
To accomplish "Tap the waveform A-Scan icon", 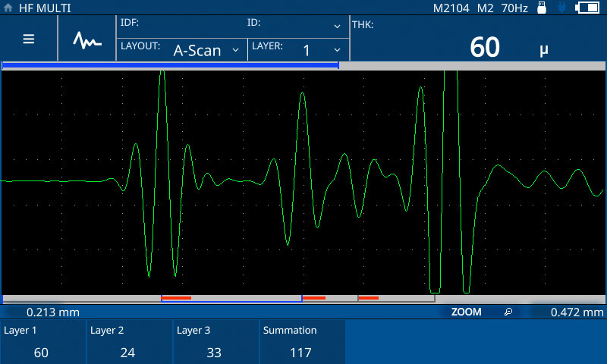I will pyautogui.click(x=87, y=39).
